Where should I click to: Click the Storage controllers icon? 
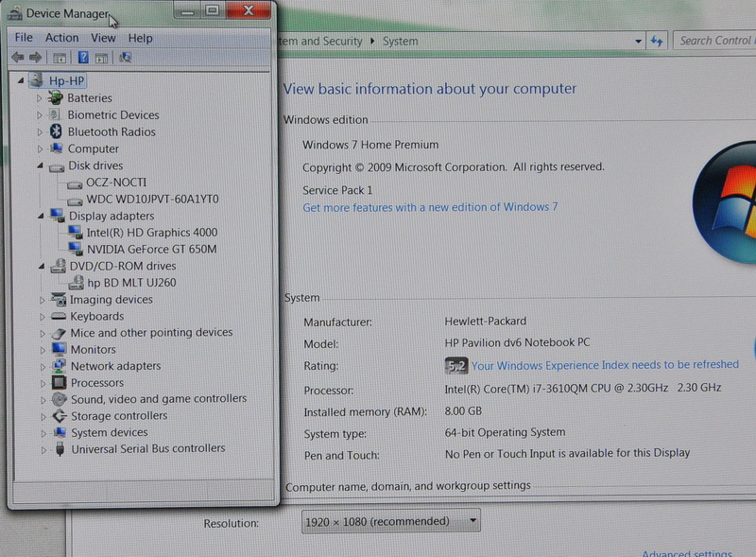click(60, 415)
